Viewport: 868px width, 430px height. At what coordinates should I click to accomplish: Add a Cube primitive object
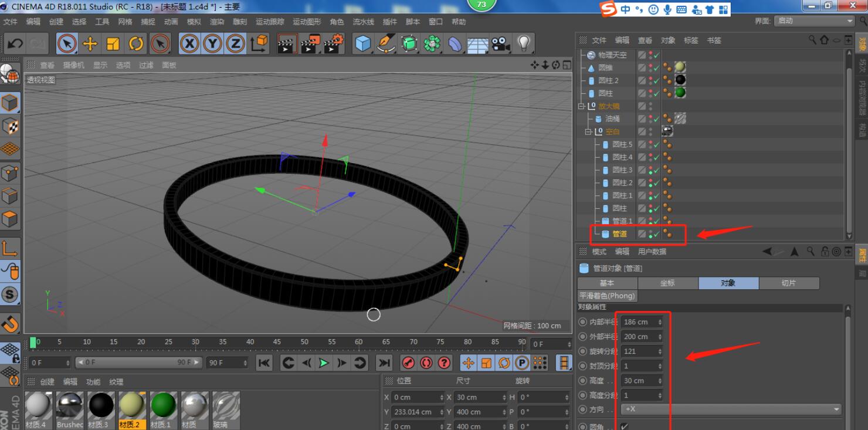click(x=364, y=43)
